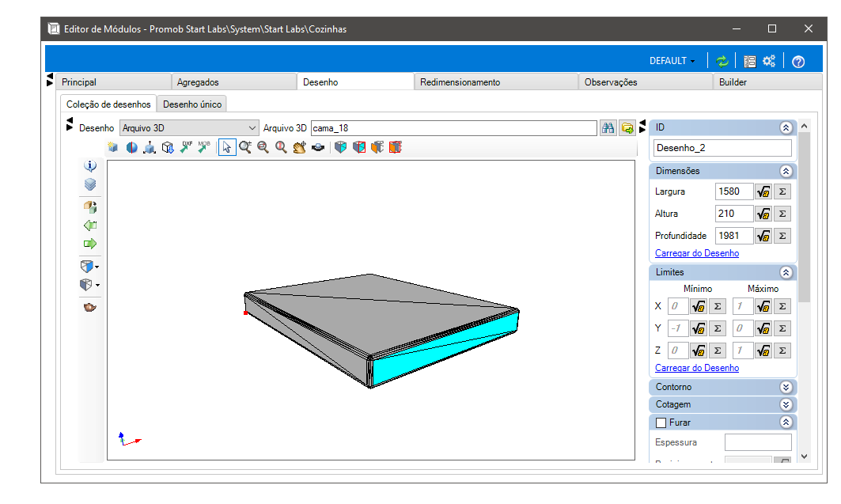Click the Arquivo 3D filename field
The width and height of the screenshot is (841, 504).
[454, 128]
